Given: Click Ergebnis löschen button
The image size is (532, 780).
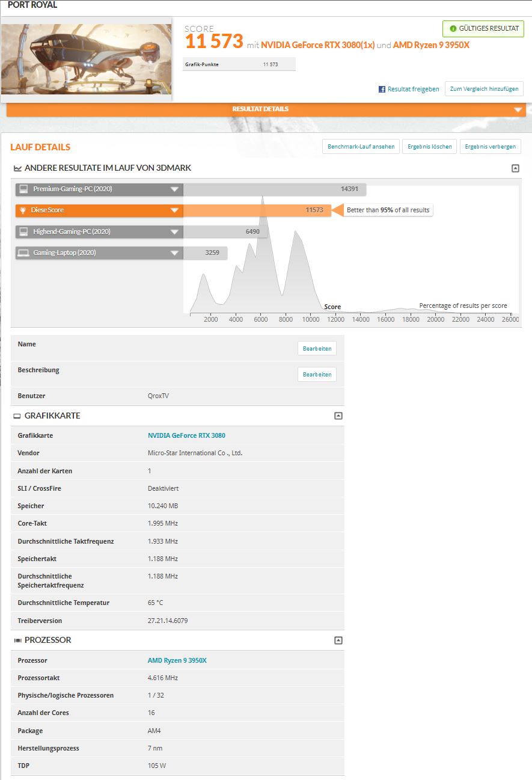Looking at the screenshot, I should [x=430, y=146].
